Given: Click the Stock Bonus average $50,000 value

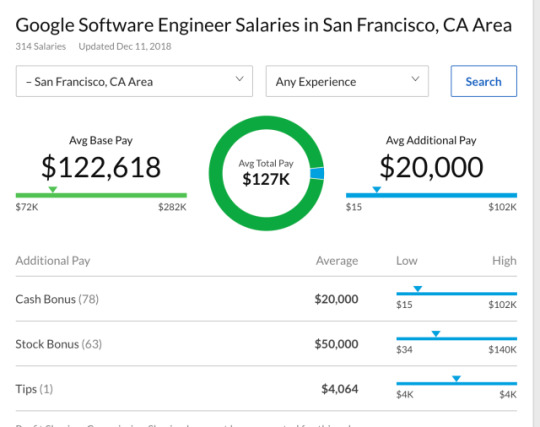Looking at the screenshot, I should (x=336, y=344).
